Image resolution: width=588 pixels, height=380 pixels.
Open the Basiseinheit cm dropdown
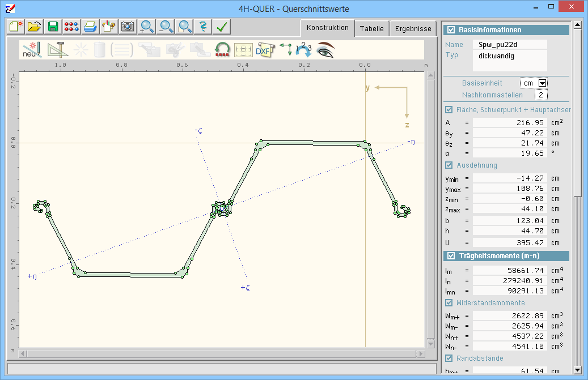point(542,83)
